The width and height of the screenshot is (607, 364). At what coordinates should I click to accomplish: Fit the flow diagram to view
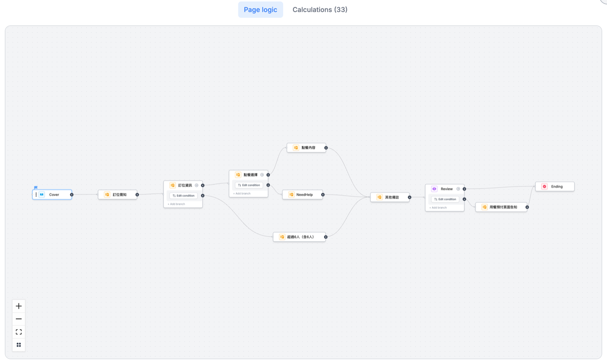click(19, 332)
